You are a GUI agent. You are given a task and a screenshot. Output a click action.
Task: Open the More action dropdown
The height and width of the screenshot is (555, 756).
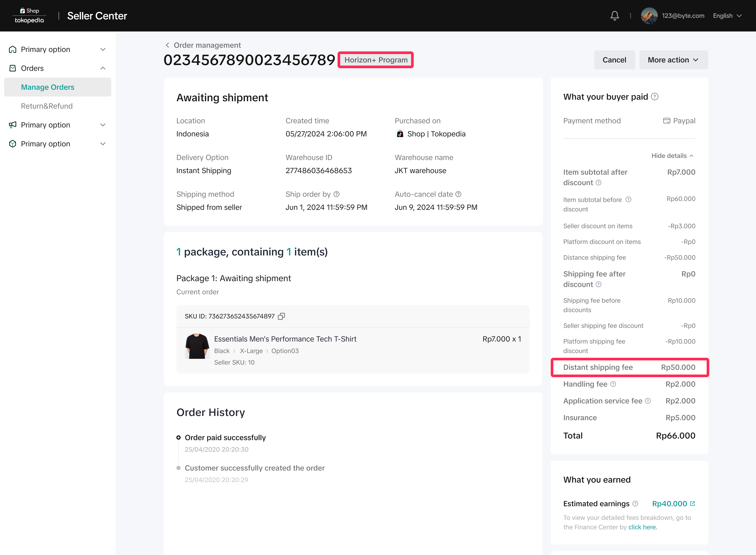tap(673, 60)
